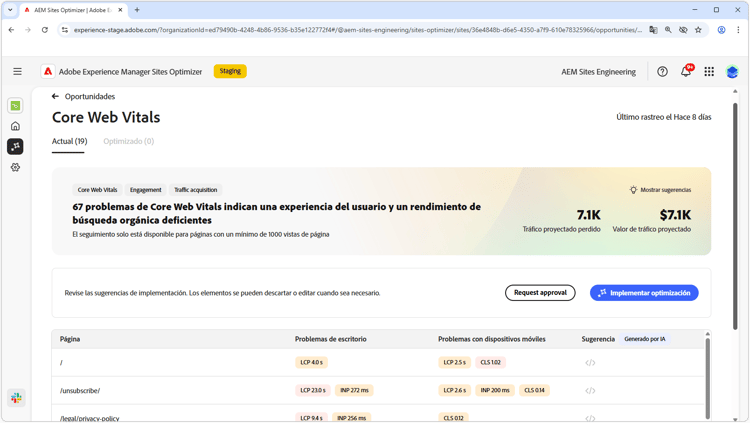The width and height of the screenshot is (750, 423).
Task: Open the app switcher grid icon
Action: [x=709, y=72]
